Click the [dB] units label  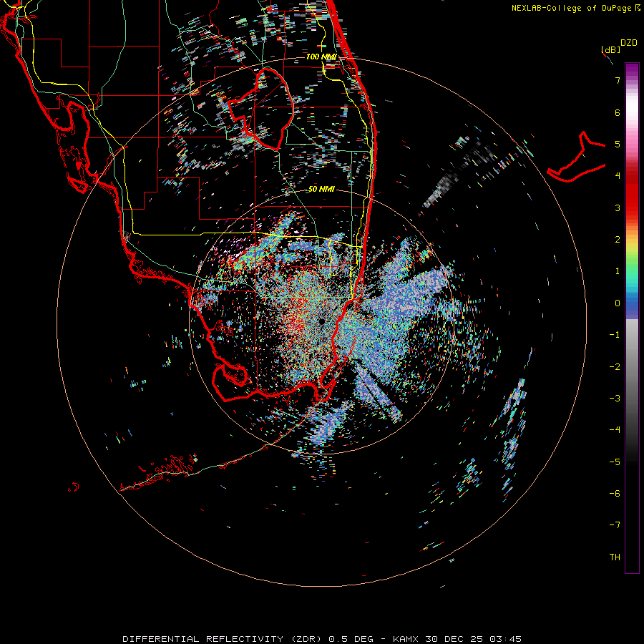click(611, 49)
